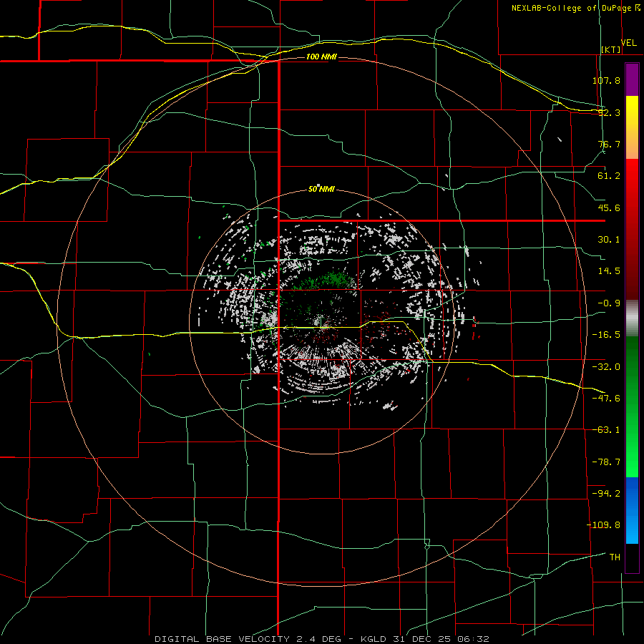Click the Digital Base Velocity product caption

[x=322, y=639]
